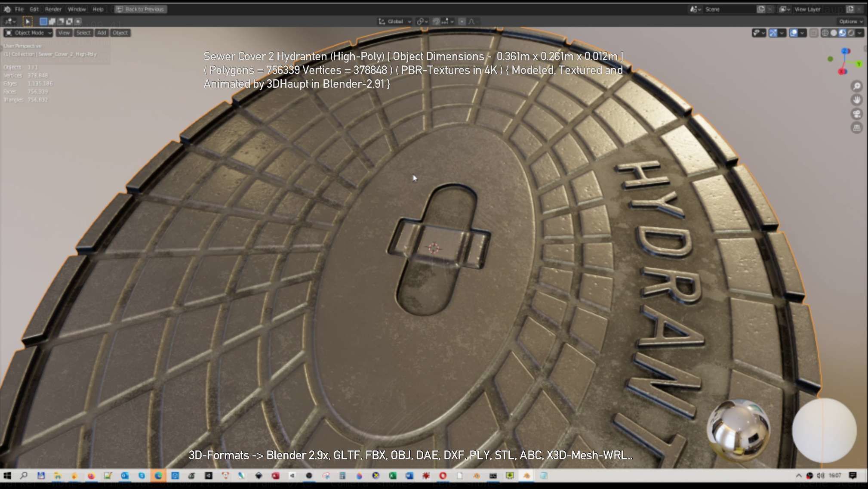
Task: Click the navigation gizmo Y axis
Action: (x=859, y=64)
